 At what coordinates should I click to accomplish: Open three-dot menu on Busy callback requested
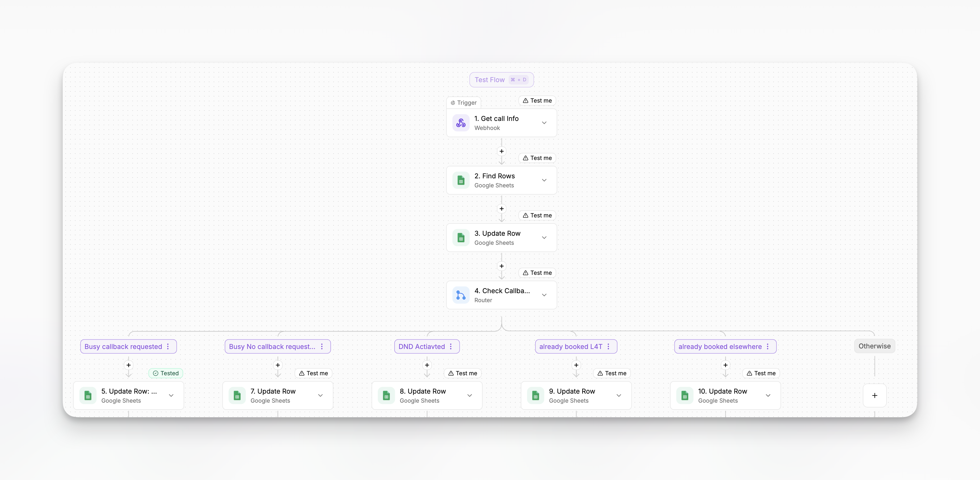168,346
